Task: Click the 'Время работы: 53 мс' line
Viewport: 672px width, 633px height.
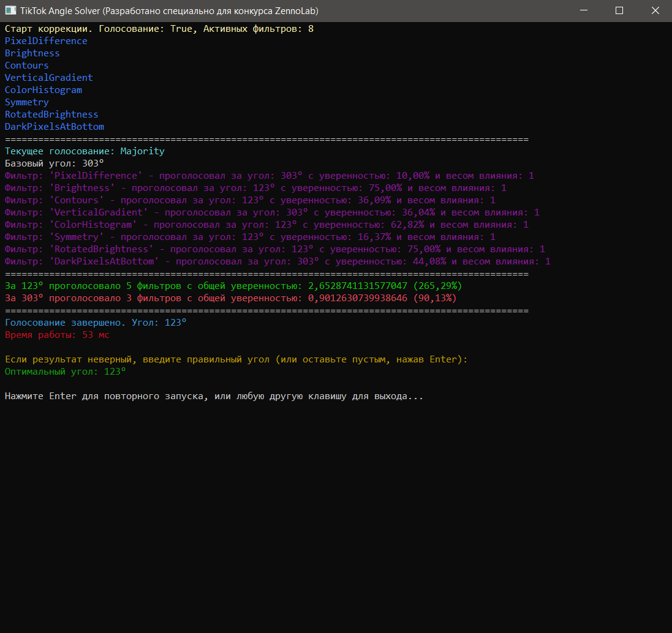Action: [x=57, y=335]
